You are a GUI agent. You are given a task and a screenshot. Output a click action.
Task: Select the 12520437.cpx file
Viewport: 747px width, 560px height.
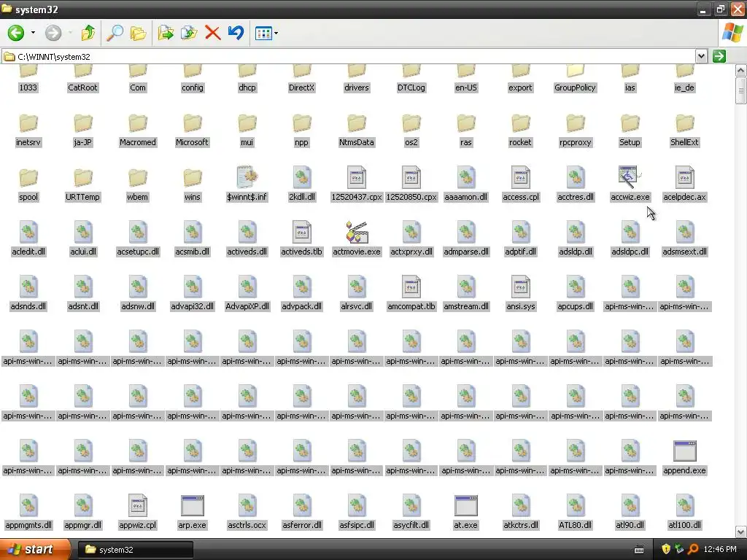pos(356,184)
